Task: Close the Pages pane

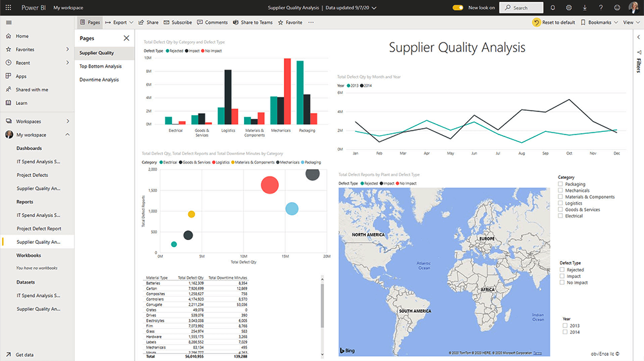Action: coord(126,38)
